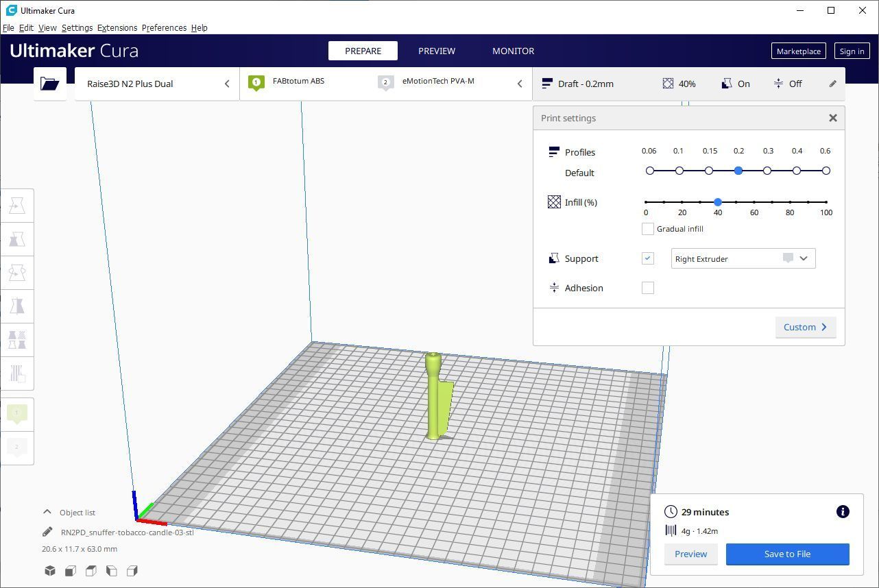Screen dimensions: 879x588
Task: Open the Per Model Settings tool
Action: click(x=17, y=339)
